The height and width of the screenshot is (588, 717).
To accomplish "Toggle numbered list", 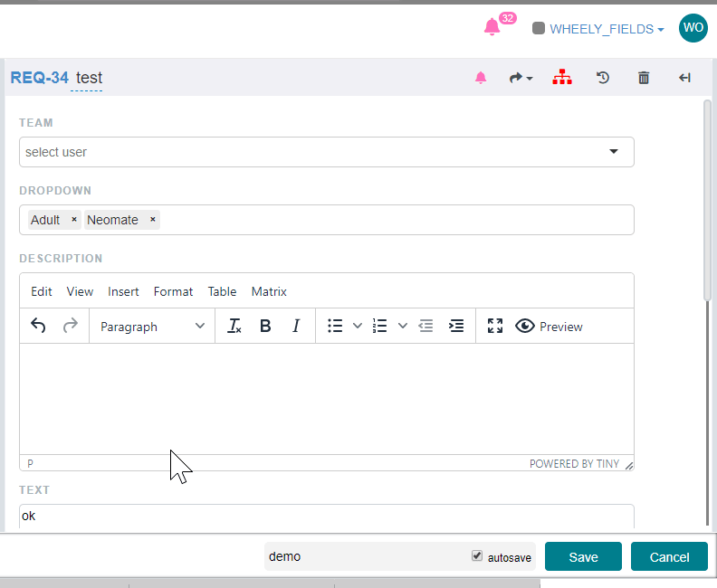I will pyautogui.click(x=380, y=326).
